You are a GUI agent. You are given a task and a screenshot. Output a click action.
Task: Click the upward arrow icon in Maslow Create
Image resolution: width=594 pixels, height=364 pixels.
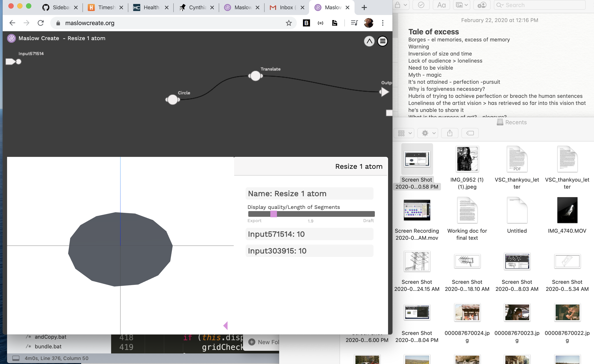tap(369, 41)
